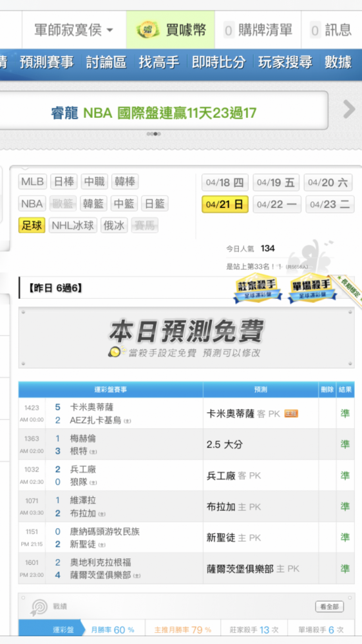The image size is (362, 644).
Task: Click the 單場殺手 6 次 stat
Action: [x=321, y=630]
